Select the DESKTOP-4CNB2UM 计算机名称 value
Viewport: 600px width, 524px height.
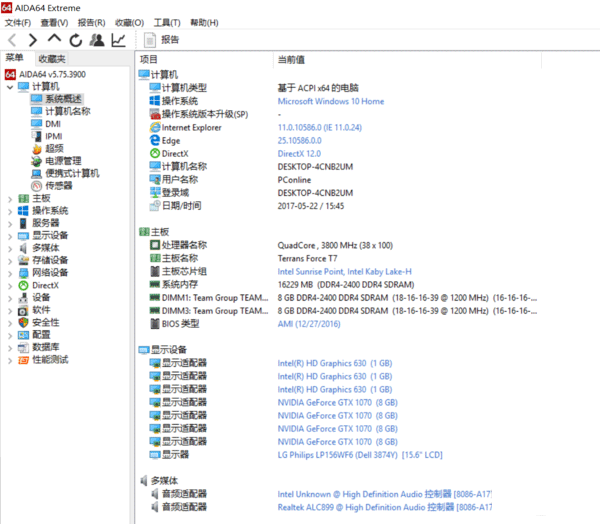click(x=315, y=167)
